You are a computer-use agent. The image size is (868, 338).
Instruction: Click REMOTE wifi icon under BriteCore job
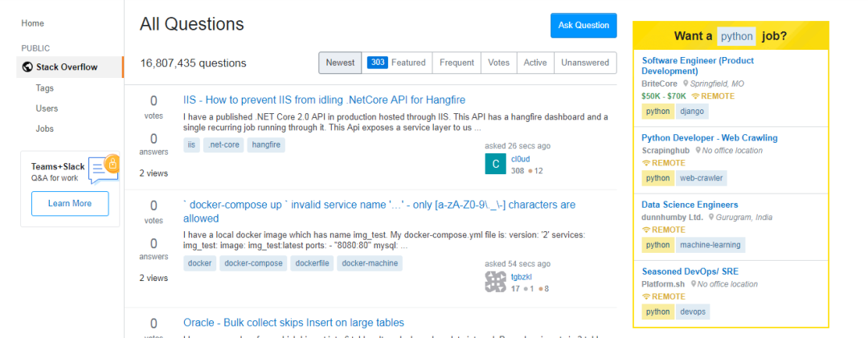[x=695, y=96]
